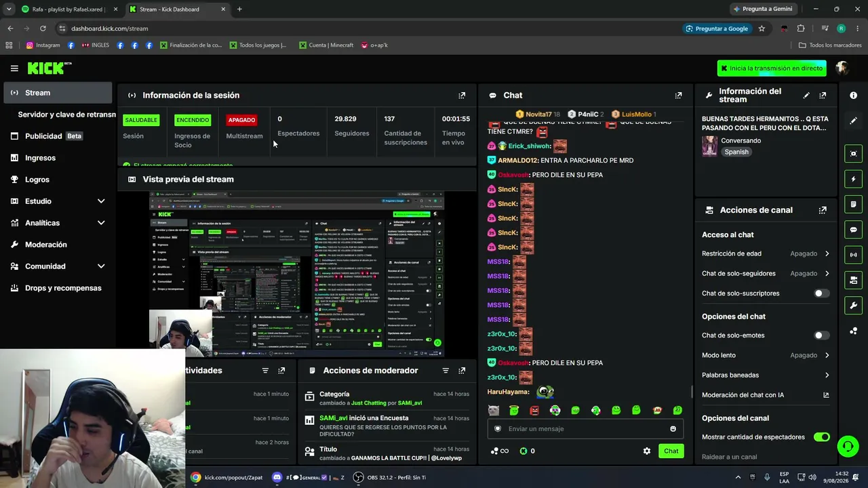Pop out the Información de la sesión panel
Viewport: 868px width, 488px height.
click(x=462, y=96)
